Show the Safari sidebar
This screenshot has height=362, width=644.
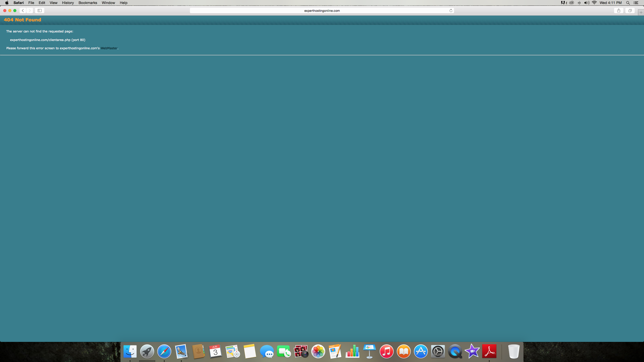(39, 11)
